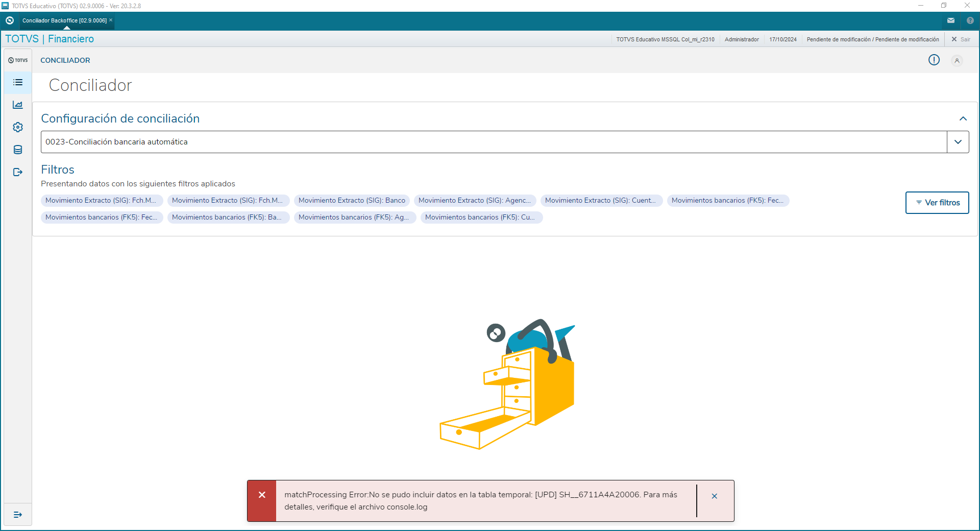Image resolution: width=980 pixels, height=531 pixels.
Task: Open the settings gear sidebar icon
Action: [x=18, y=127]
